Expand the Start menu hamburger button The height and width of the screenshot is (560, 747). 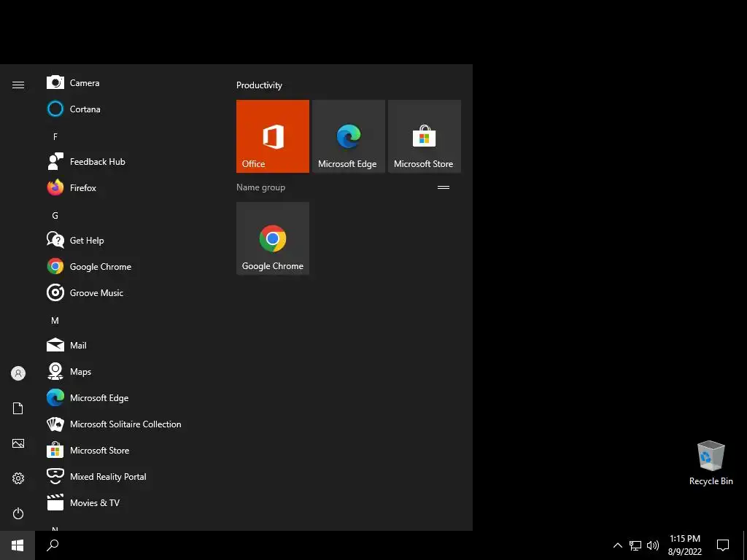tap(18, 85)
